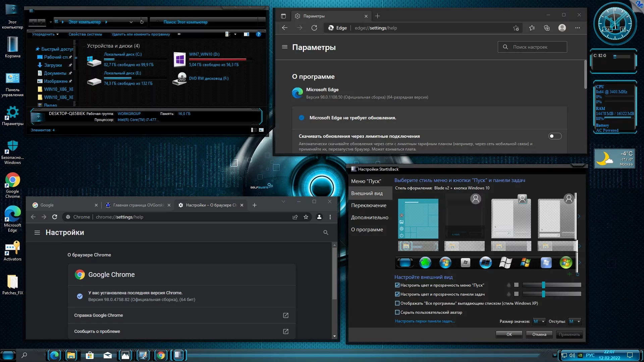
Task: Open Chrome three-dot menu
Action: pos(330,217)
